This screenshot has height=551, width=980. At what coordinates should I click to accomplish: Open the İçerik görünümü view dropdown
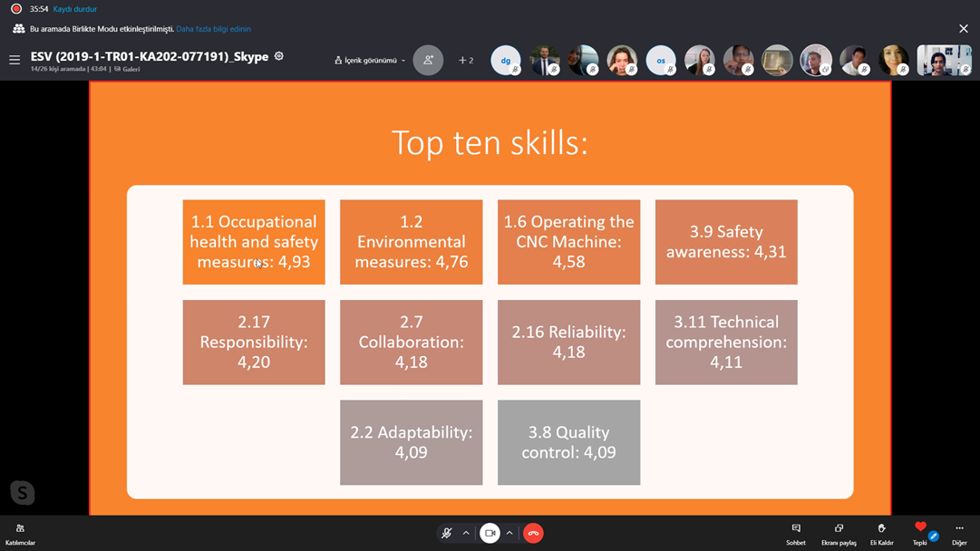[x=370, y=61]
